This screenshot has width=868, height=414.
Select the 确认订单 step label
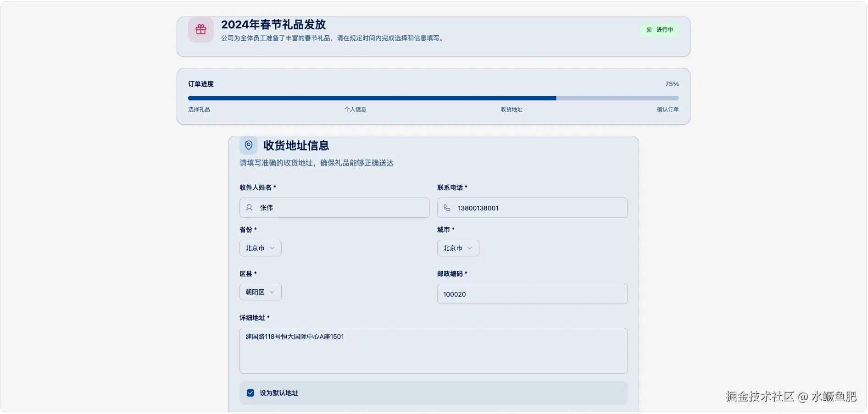(668, 110)
